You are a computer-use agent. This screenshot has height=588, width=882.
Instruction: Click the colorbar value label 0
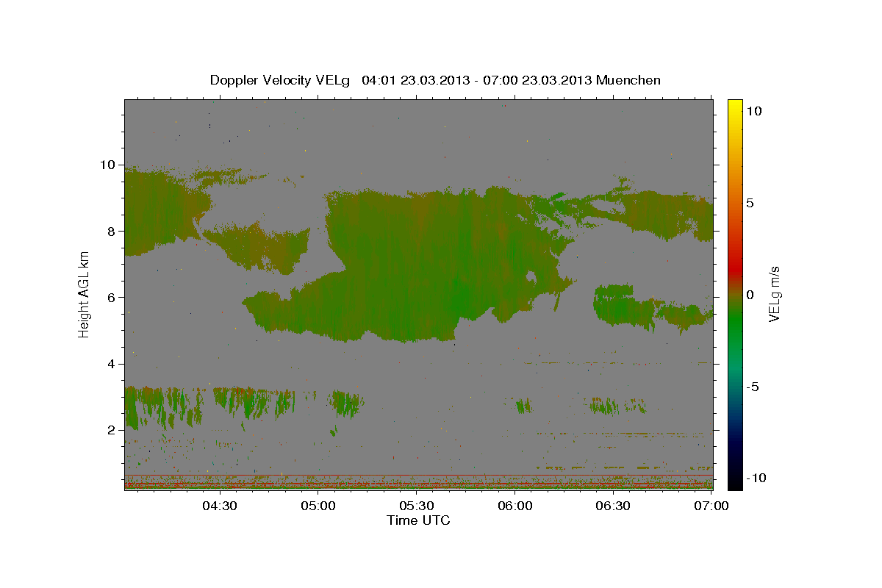click(750, 294)
